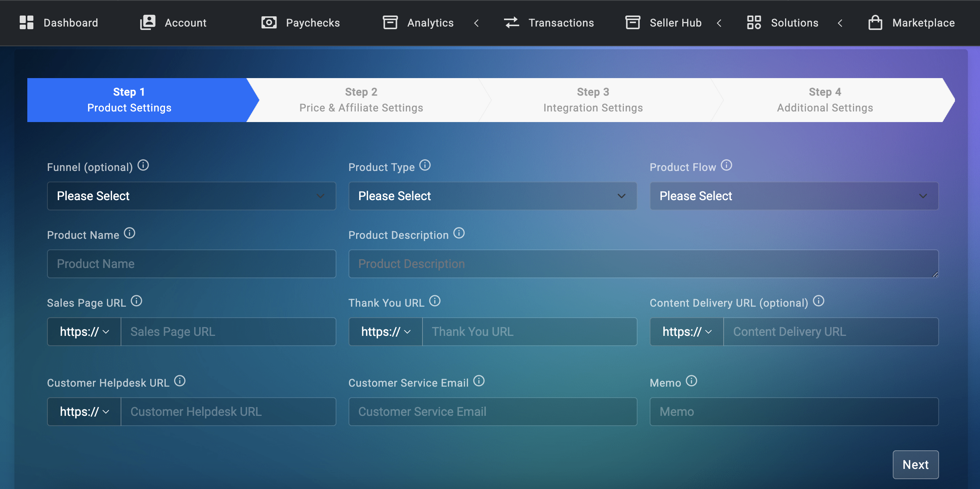The height and width of the screenshot is (489, 980).
Task: Open the Funnel Please Select dropdown
Action: (192, 196)
